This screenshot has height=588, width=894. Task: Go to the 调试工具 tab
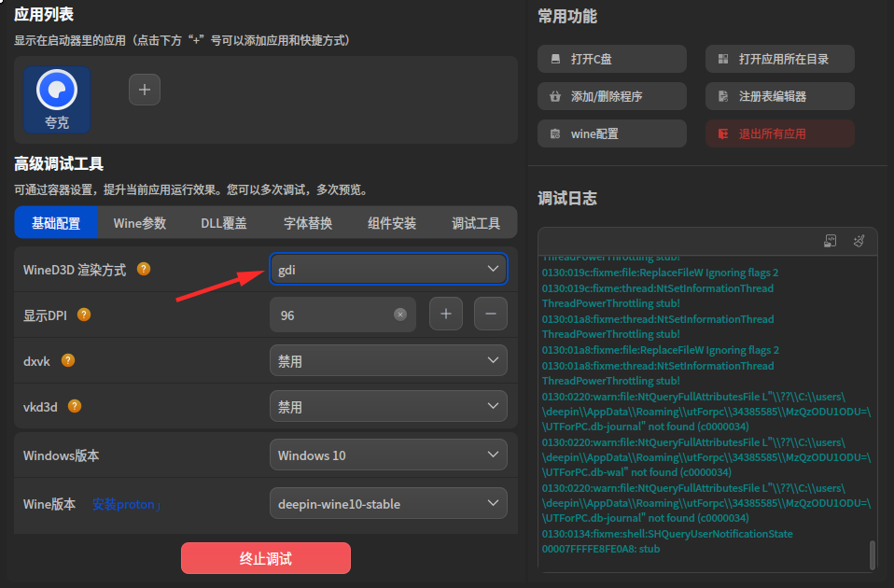click(x=476, y=222)
